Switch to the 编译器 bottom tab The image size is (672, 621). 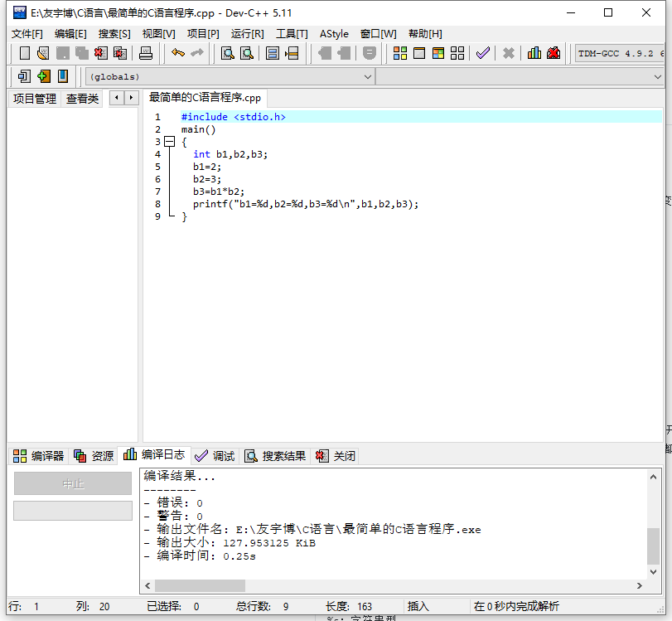pos(39,456)
